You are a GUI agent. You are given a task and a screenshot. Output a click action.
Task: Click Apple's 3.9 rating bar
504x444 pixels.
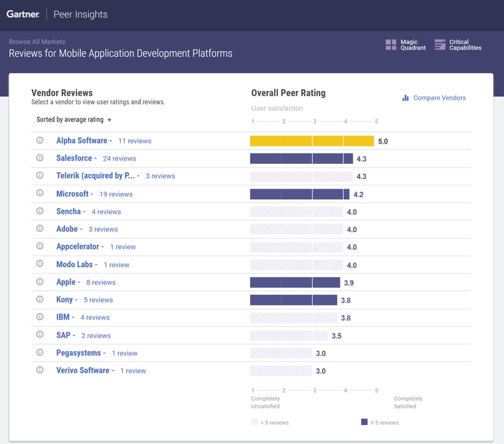tap(295, 283)
